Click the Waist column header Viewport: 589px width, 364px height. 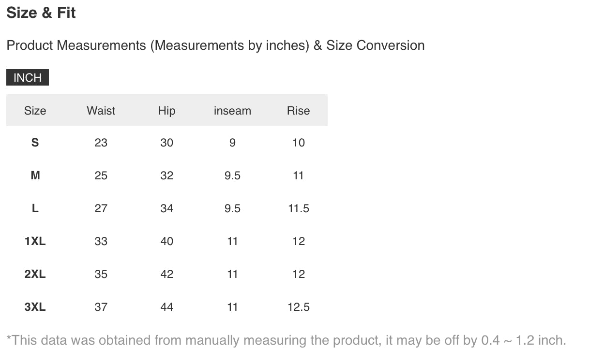pyautogui.click(x=101, y=111)
